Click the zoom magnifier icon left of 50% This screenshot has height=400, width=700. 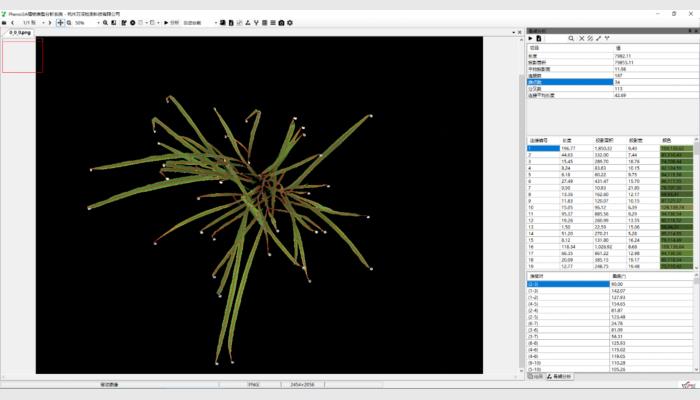point(69,22)
